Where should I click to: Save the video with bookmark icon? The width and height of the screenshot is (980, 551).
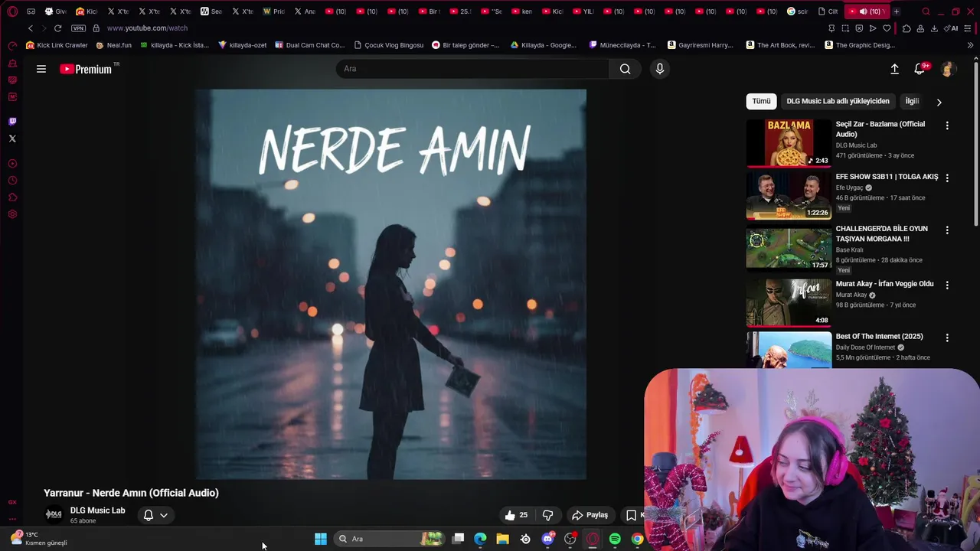632,515
